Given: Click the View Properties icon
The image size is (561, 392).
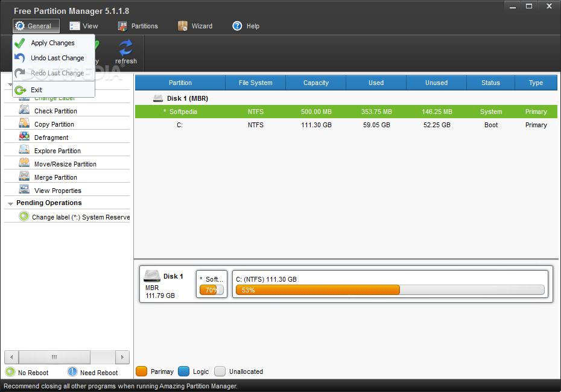Looking at the screenshot, I should (24, 189).
